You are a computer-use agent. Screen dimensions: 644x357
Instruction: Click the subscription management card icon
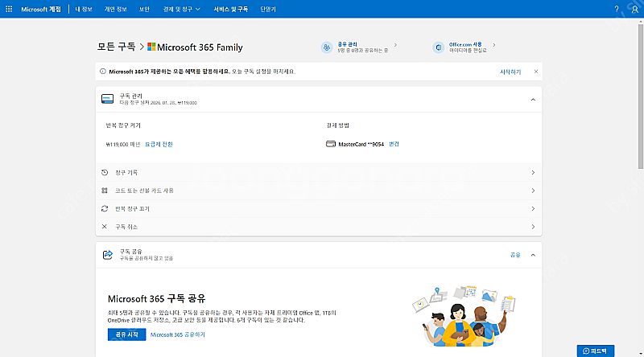click(108, 99)
